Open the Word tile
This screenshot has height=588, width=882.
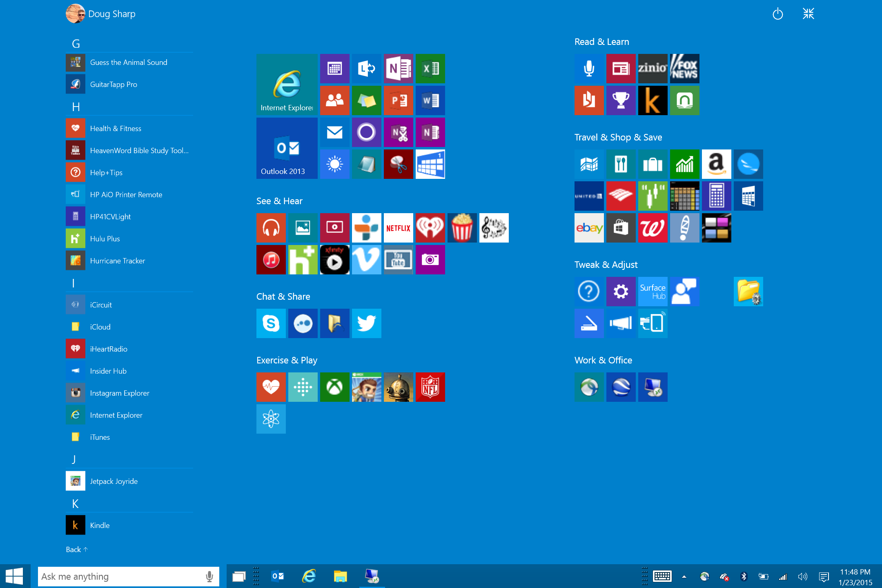point(430,100)
